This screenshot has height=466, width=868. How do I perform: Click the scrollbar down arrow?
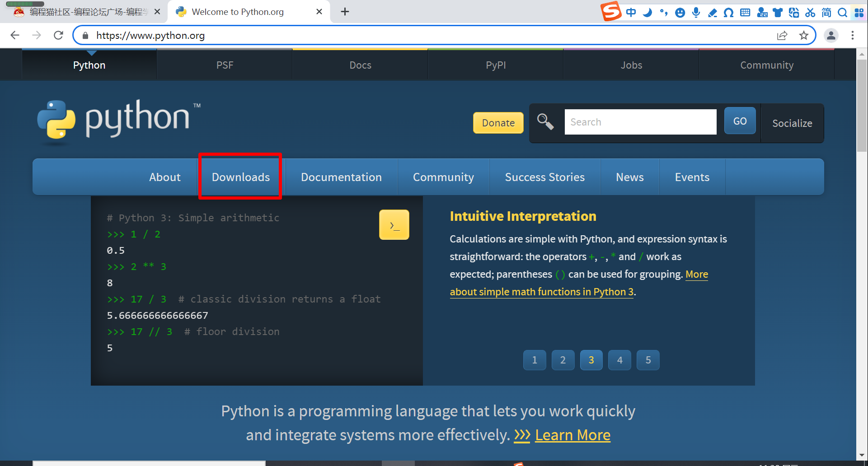pyautogui.click(x=862, y=455)
